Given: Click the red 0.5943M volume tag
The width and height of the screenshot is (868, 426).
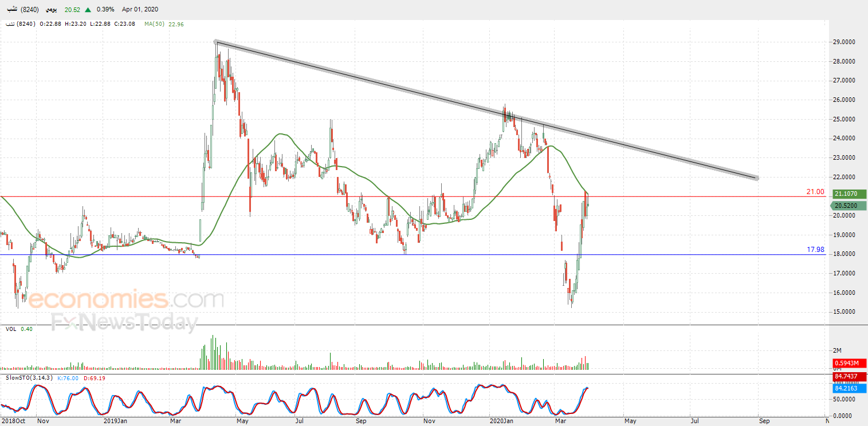Looking at the screenshot, I should pyautogui.click(x=850, y=363).
